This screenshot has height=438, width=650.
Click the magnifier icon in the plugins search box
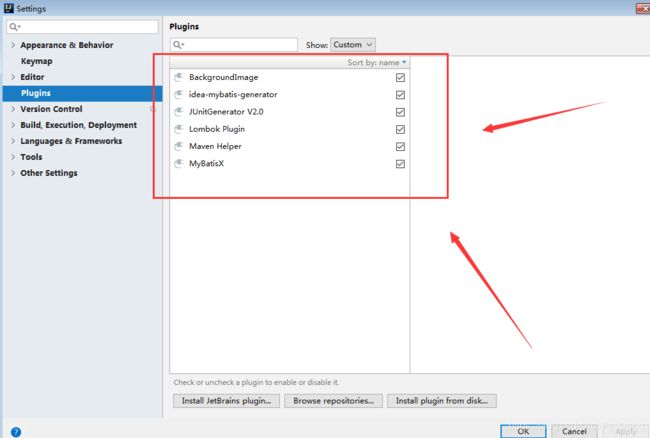coord(178,45)
